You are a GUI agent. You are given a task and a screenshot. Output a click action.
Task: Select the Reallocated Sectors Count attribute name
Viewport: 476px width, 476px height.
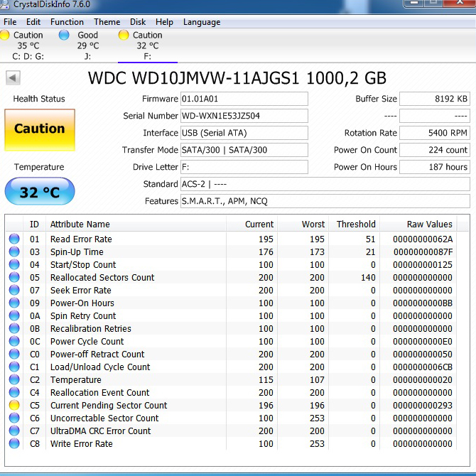pyautogui.click(x=102, y=277)
